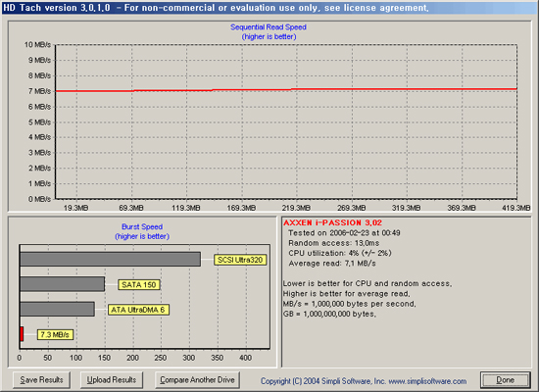
Task: Click the gray ATA UltraDMA bar
Action: click(x=57, y=309)
